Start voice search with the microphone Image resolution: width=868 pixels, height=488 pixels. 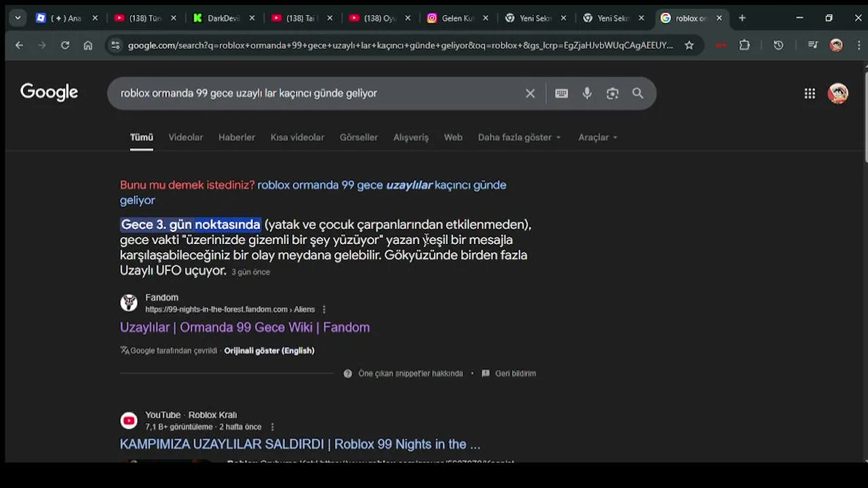tap(587, 94)
